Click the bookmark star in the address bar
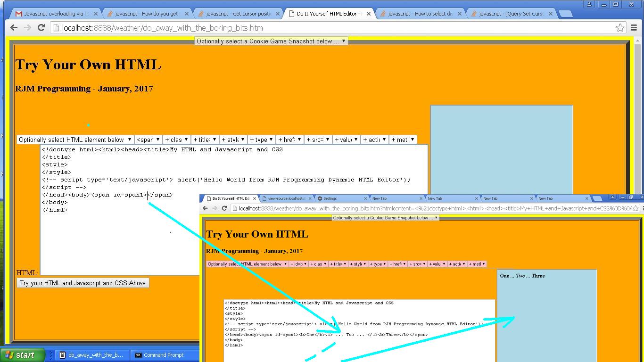Screen dimensions: 644x362 coord(620,27)
